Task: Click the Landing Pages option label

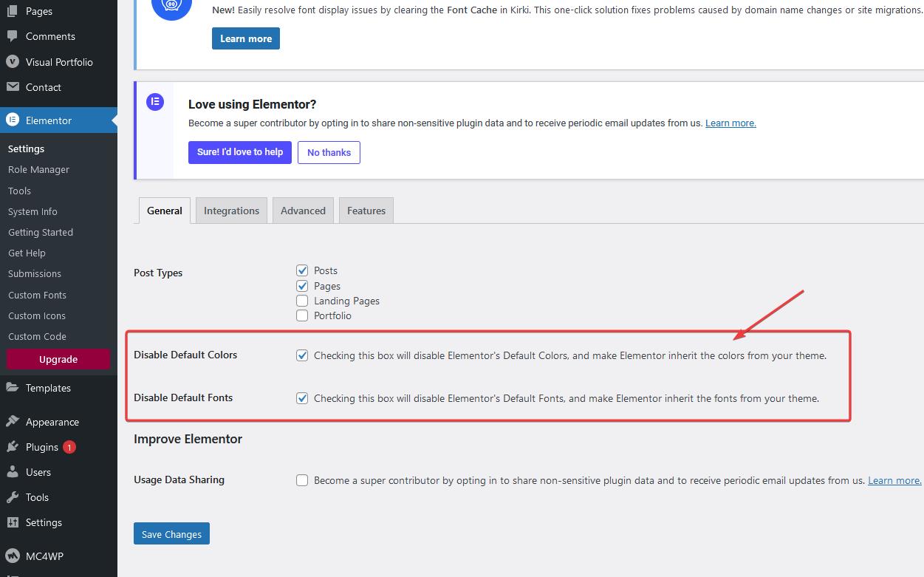Action: coord(346,301)
